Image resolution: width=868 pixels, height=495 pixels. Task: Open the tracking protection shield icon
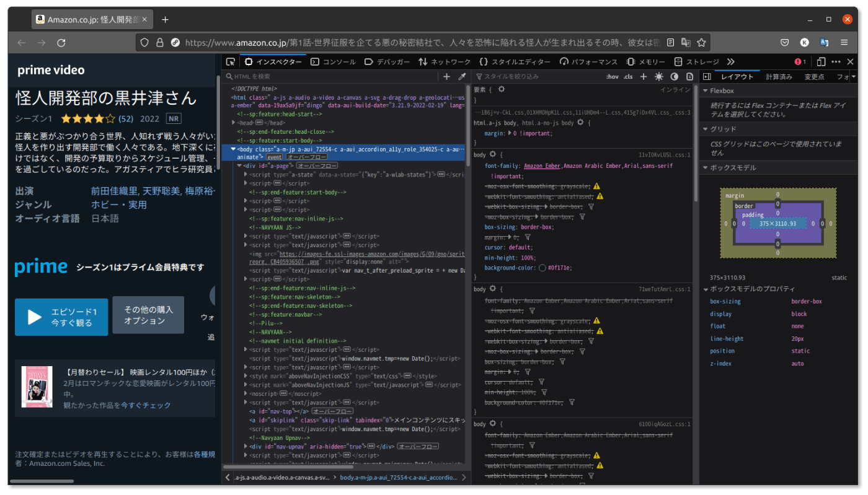click(x=144, y=43)
